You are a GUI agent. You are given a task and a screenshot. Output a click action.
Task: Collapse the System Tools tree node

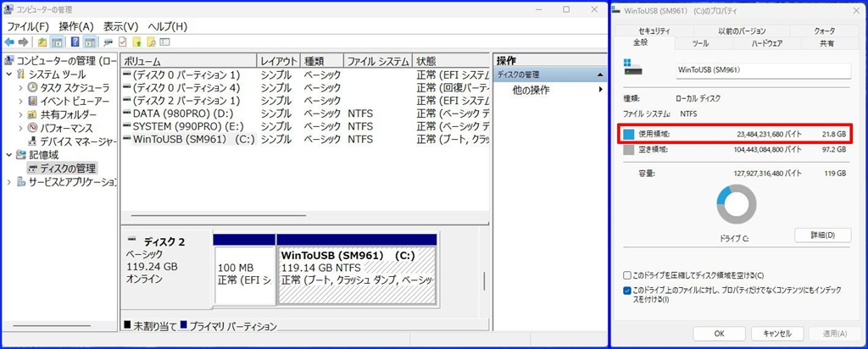pos(9,74)
